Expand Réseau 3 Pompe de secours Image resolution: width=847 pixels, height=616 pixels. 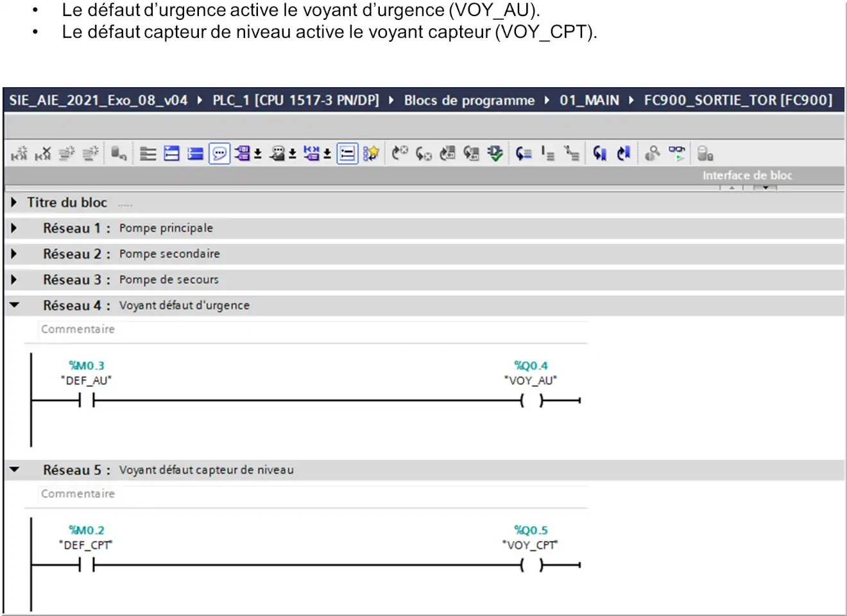coord(14,279)
